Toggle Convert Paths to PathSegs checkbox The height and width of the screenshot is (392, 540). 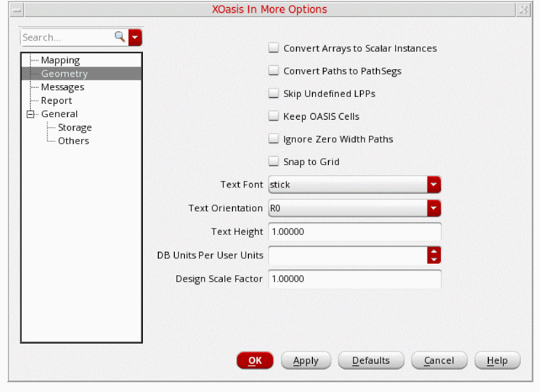point(273,71)
